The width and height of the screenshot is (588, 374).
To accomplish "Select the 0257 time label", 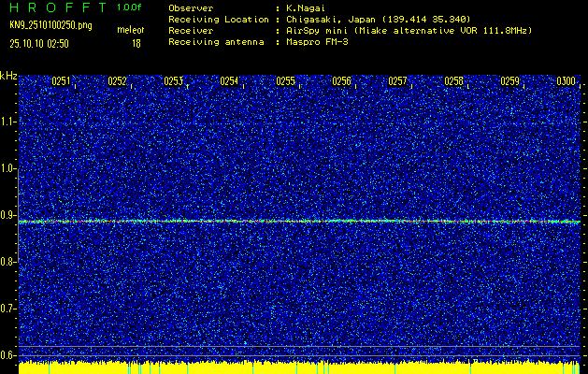I will coord(398,81).
